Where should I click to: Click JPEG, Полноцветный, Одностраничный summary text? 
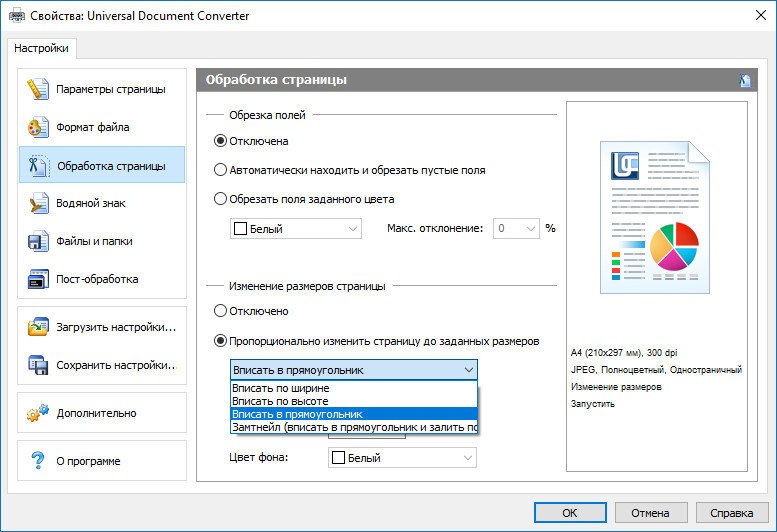tap(656, 370)
